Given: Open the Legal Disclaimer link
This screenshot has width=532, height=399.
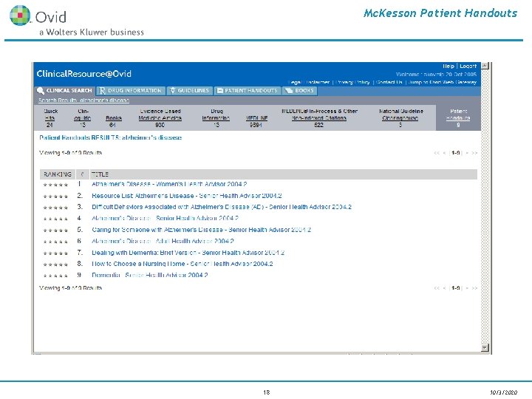Looking at the screenshot, I should pos(309,82).
